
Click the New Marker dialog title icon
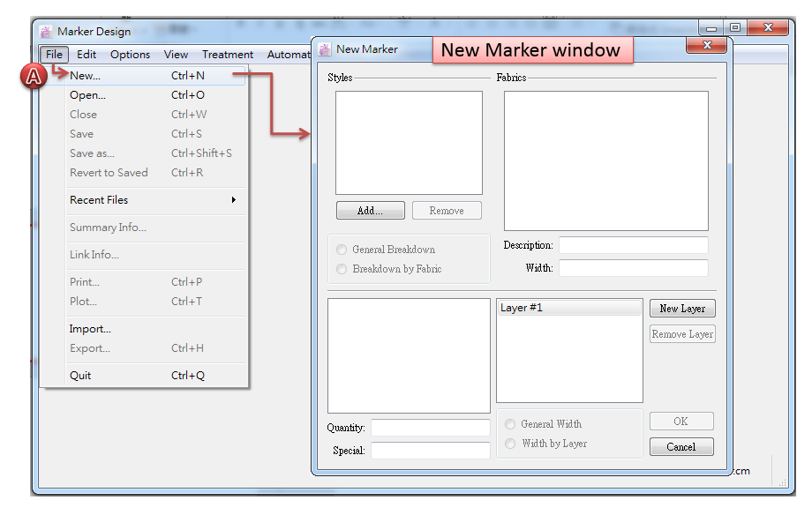click(325, 49)
